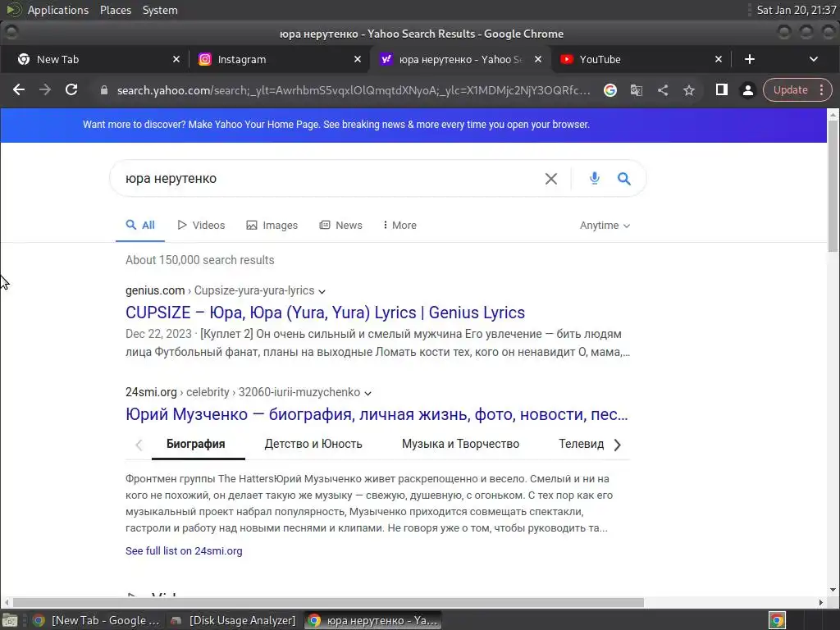
Task: Close the Yahoo search tab
Action: (538, 59)
